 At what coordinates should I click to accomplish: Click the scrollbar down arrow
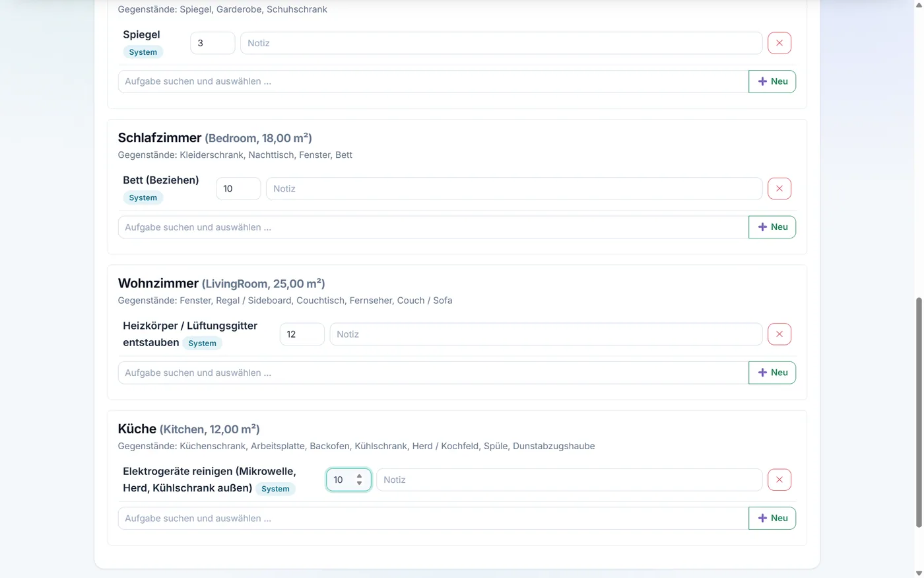click(x=919, y=573)
